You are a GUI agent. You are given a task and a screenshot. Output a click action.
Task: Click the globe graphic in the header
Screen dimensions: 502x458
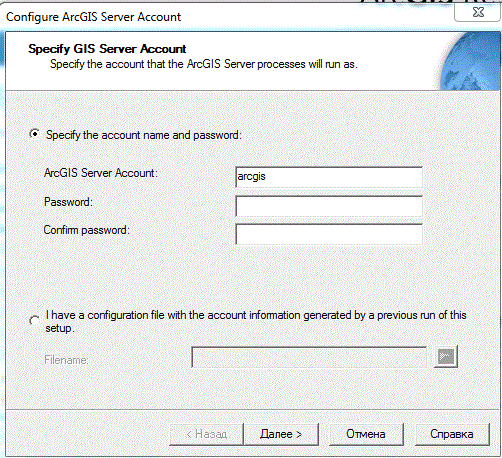click(x=471, y=61)
